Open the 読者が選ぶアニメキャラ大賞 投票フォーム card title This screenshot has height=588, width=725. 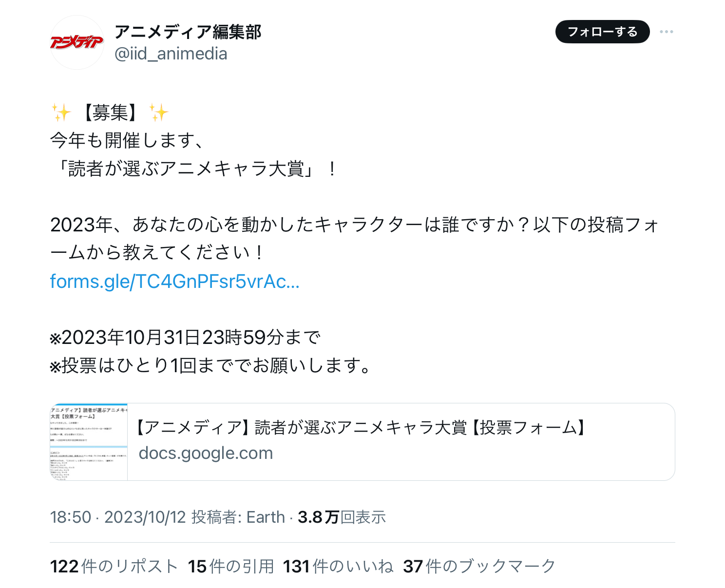tap(361, 428)
